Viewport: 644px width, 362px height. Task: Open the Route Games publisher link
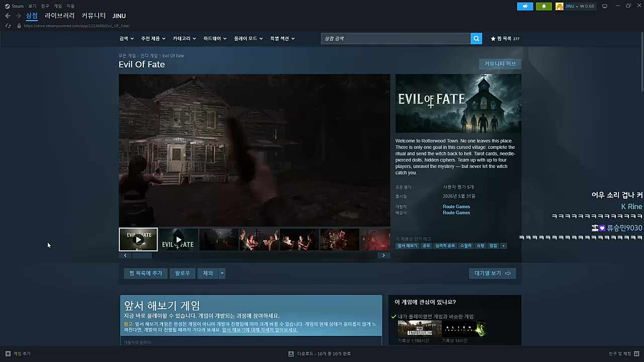point(456,213)
